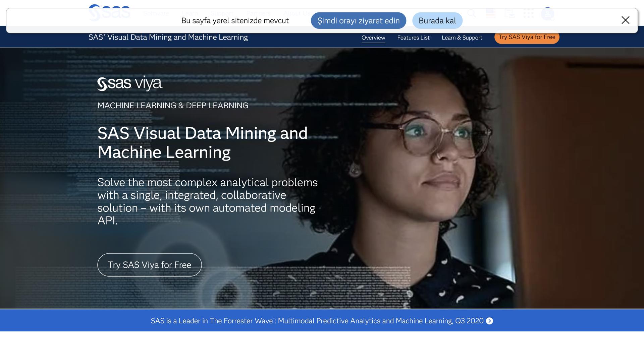The height and width of the screenshot is (362, 644).
Task: Click the US flag region selector
Action: pos(490,13)
